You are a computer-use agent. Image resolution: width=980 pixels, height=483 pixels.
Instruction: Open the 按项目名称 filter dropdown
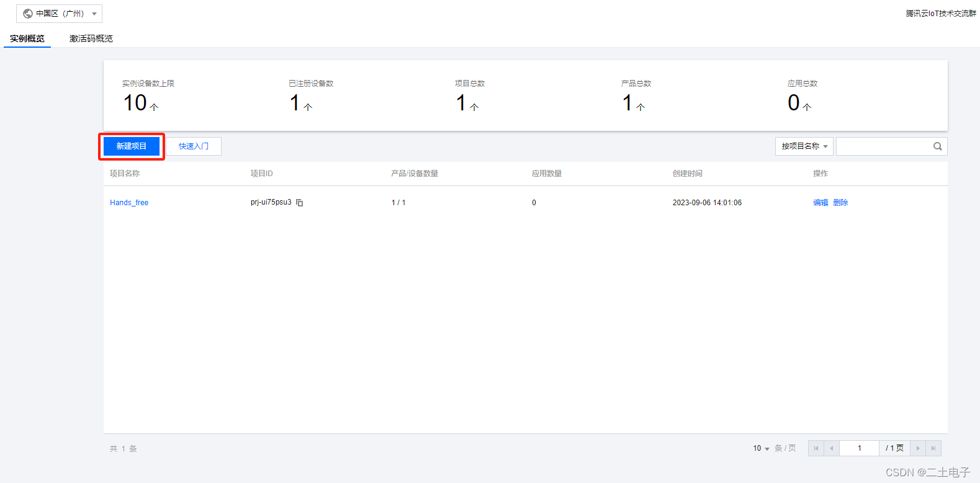[804, 146]
